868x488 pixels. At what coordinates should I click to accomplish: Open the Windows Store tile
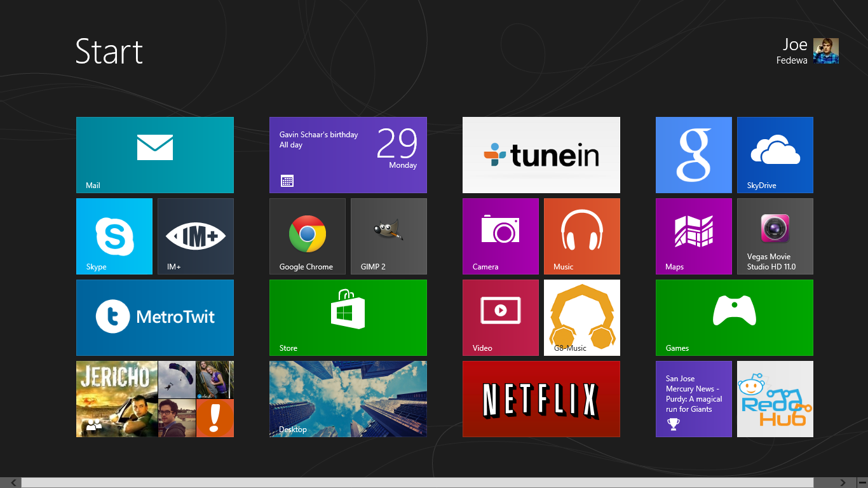pos(348,317)
